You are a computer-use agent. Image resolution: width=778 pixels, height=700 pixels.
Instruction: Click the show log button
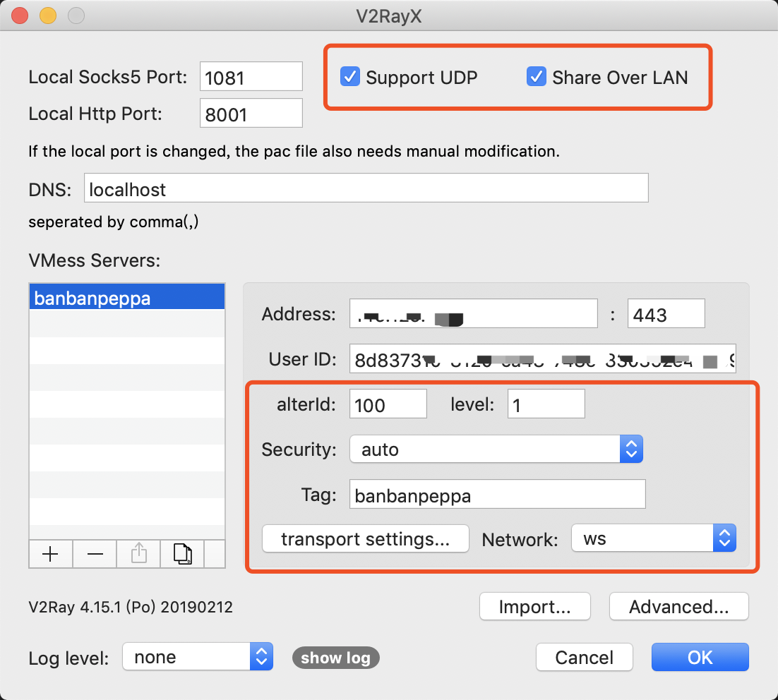pos(336,658)
